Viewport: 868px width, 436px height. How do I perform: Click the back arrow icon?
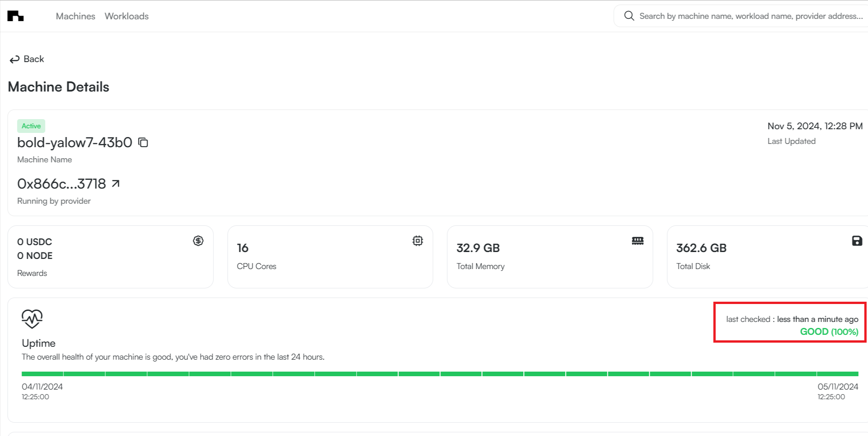pyautogui.click(x=14, y=59)
